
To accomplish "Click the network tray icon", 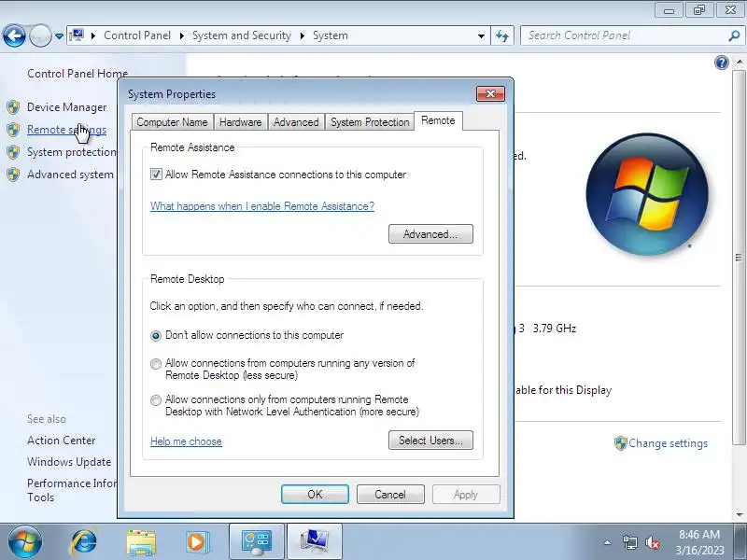I will tap(629, 542).
